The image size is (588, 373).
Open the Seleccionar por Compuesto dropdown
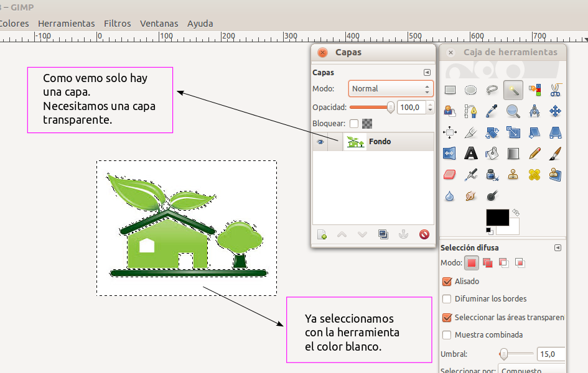(x=532, y=369)
